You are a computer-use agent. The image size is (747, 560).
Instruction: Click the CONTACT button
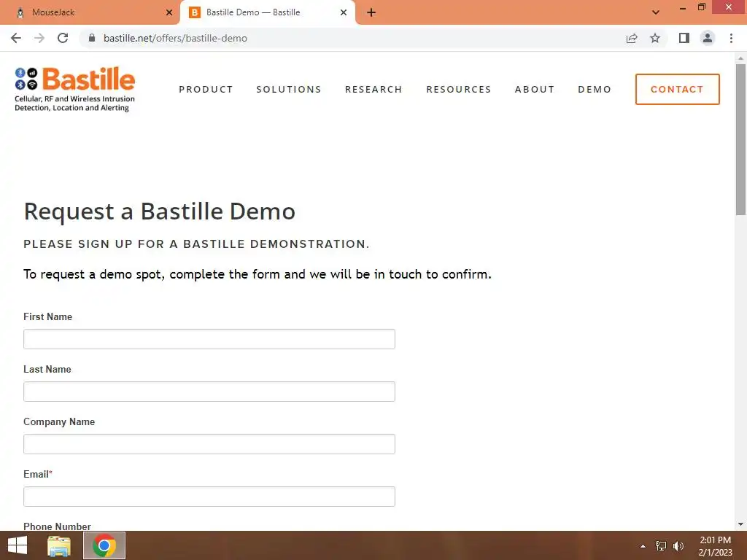click(x=677, y=89)
